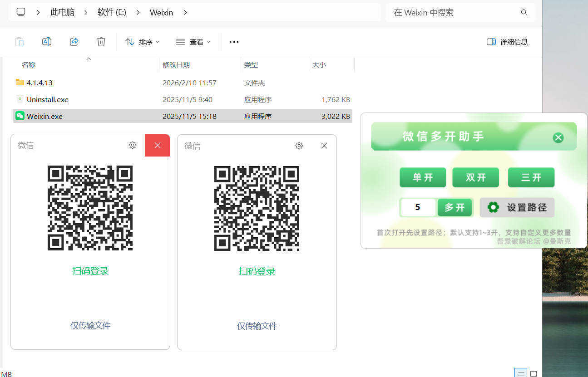
Task: Click the 1,762 KB size cell
Action: pyautogui.click(x=336, y=99)
